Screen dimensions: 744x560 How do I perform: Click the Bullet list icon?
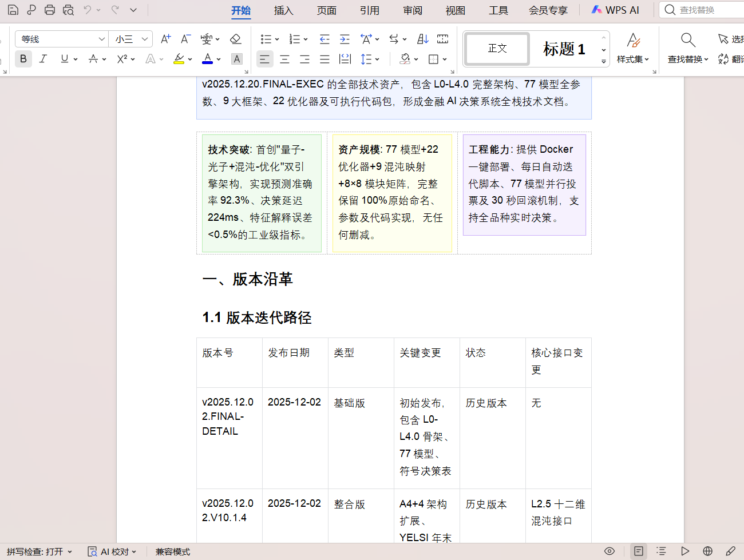pyautogui.click(x=266, y=39)
